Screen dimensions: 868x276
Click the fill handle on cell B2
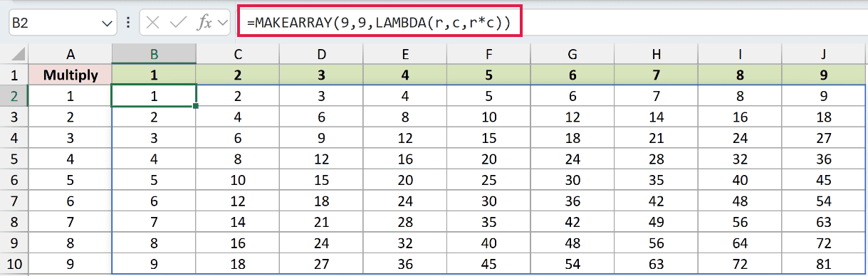coord(196,106)
